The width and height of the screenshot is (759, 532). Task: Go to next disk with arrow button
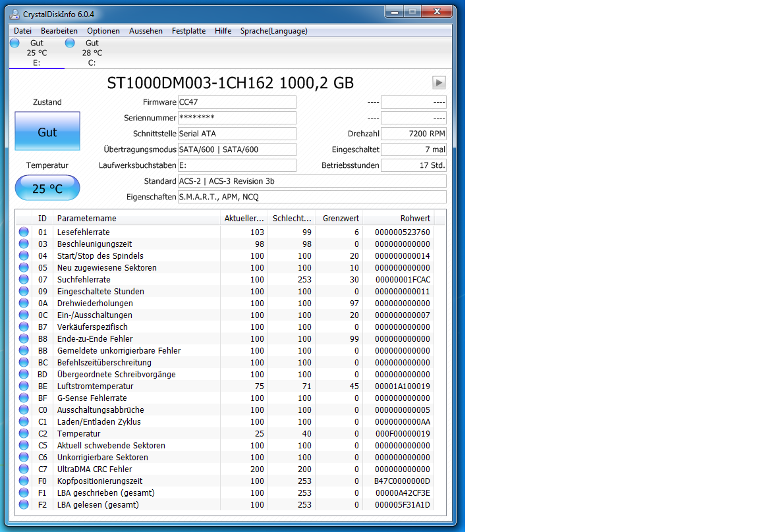439,83
